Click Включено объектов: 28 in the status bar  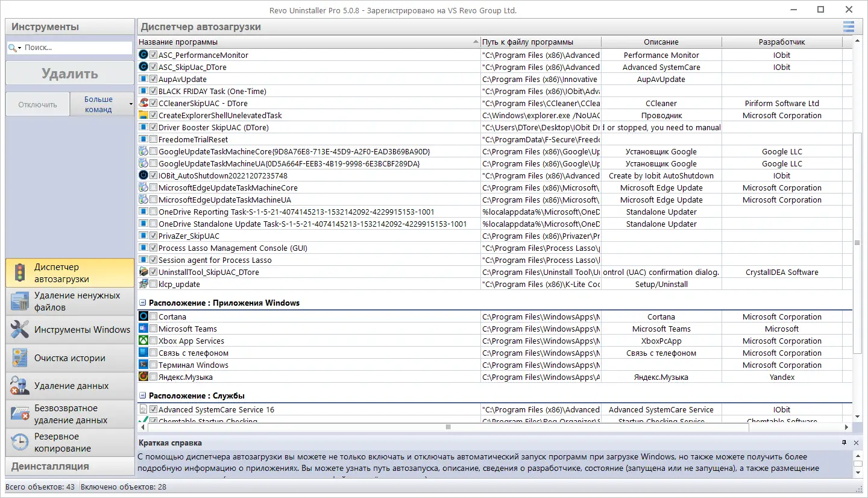click(124, 487)
